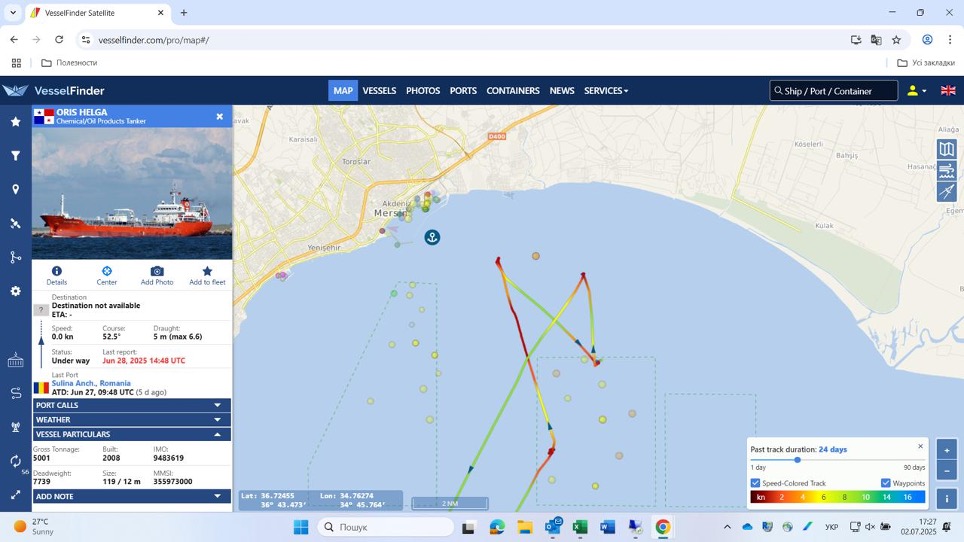Image resolution: width=964 pixels, height=542 pixels.
Task: Toggle the fullscreen arrows in sidebar
Action: pos(15,494)
